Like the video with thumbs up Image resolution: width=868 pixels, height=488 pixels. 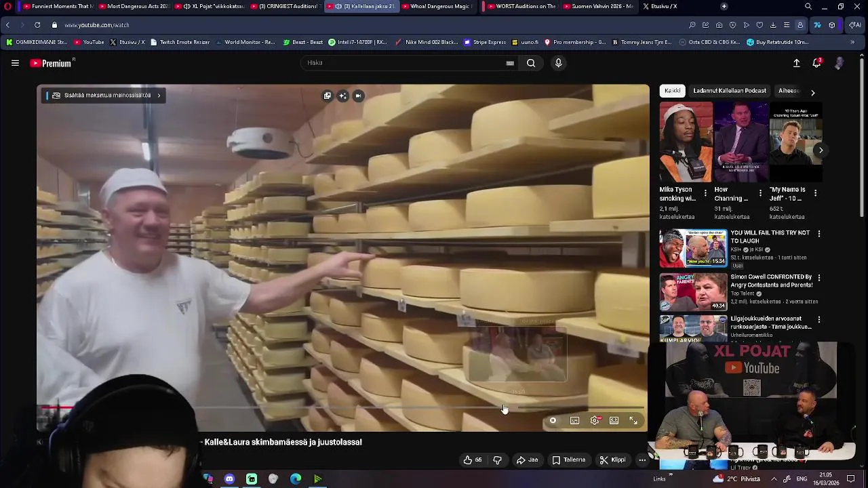pyautogui.click(x=473, y=460)
